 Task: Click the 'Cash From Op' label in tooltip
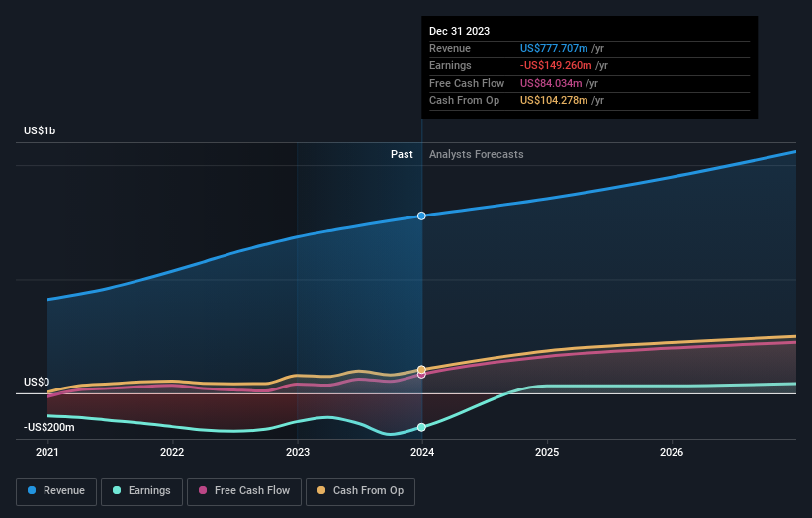coord(464,101)
